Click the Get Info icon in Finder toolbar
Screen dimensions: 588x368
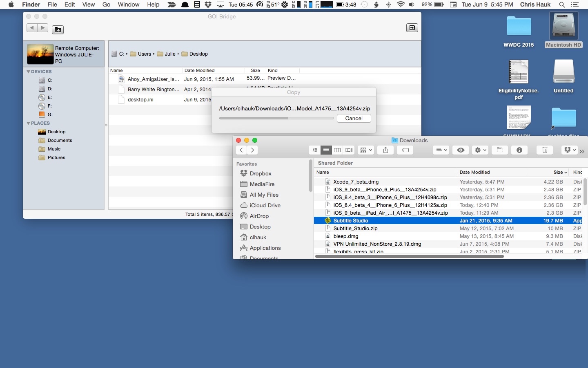519,150
